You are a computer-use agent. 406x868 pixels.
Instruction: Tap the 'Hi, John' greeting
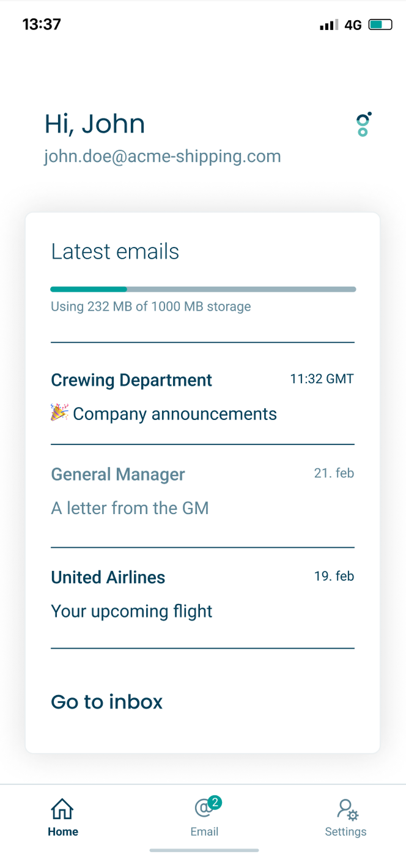(x=95, y=124)
